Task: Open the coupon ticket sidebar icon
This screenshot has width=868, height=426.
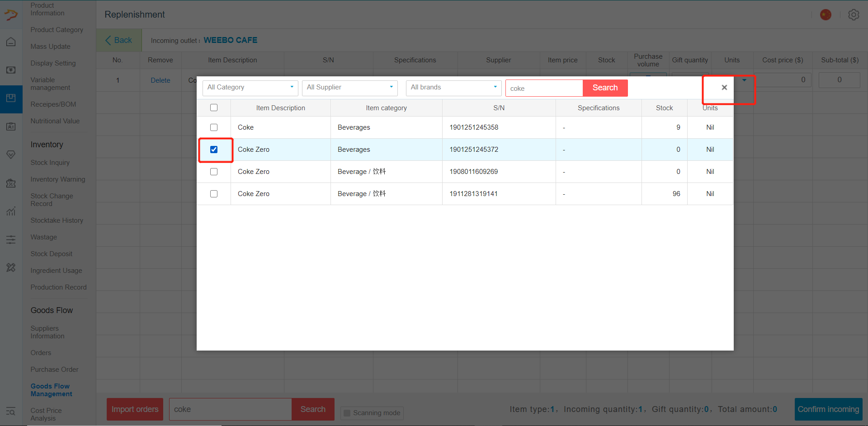Action: (x=11, y=183)
